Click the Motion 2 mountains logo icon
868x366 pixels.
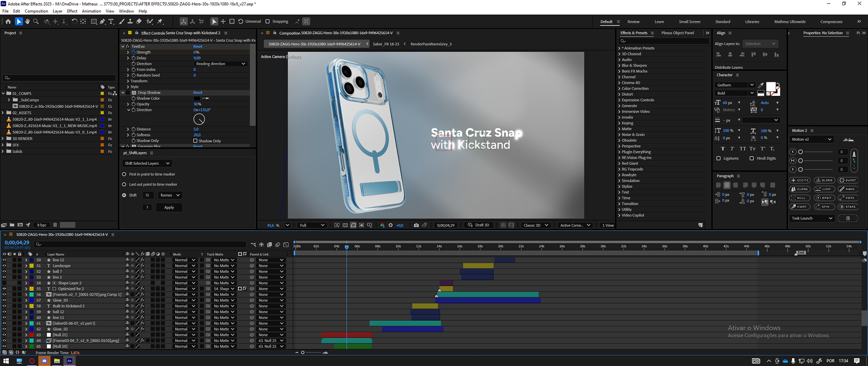point(849,139)
